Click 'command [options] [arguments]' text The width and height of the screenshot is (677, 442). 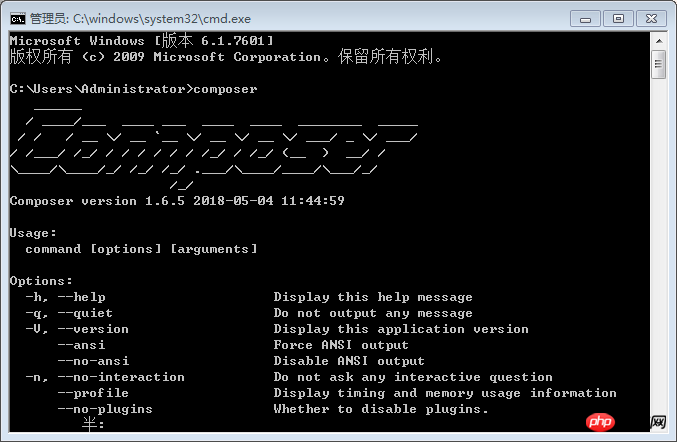tap(141, 249)
